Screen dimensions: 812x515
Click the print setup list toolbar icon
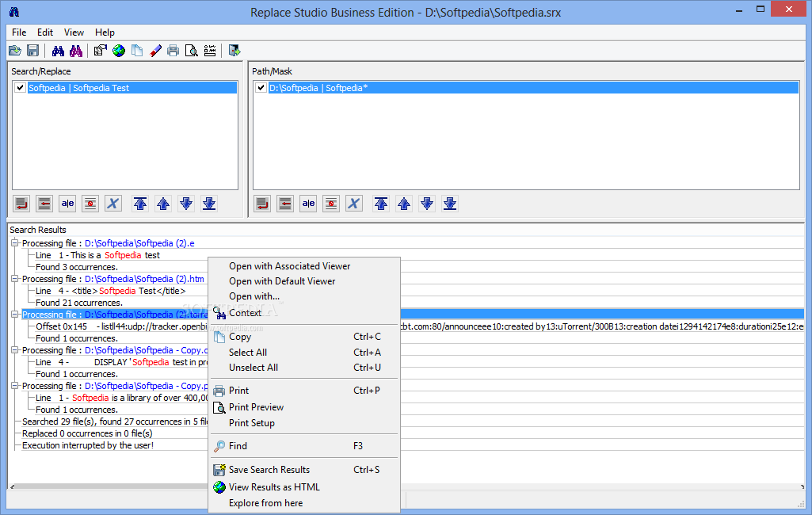(210, 51)
